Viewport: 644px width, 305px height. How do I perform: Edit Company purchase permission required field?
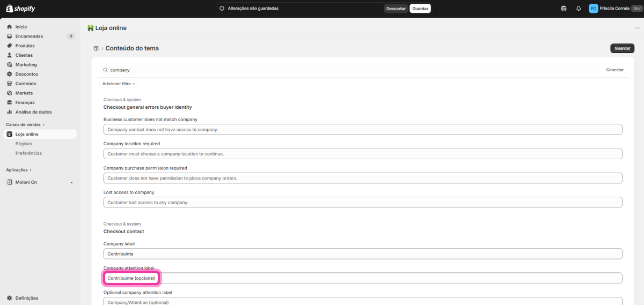click(363, 178)
